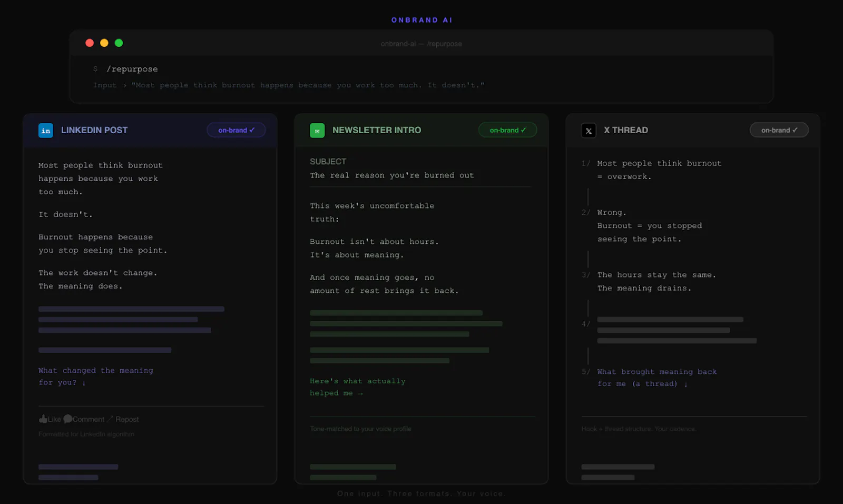The image size is (843, 504).
Task: Click 'What changed the meaning for you?' link
Action: click(x=96, y=377)
